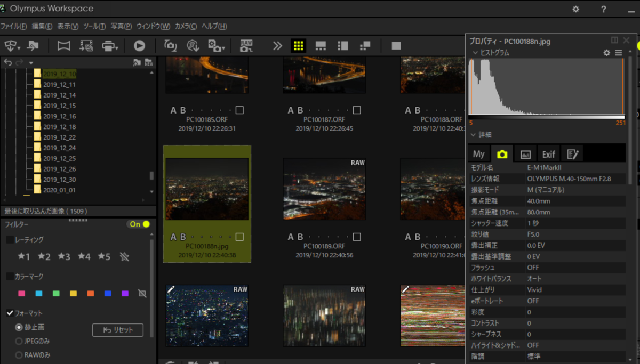Image resolution: width=640 pixels, height=364 pixels.
Task: Open the カメラ(C) menu
Action: [x=186, y=26]
